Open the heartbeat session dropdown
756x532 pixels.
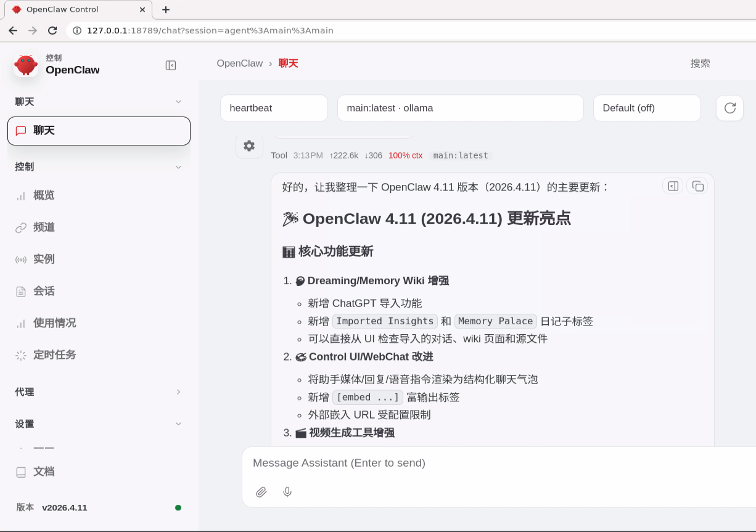274,108
